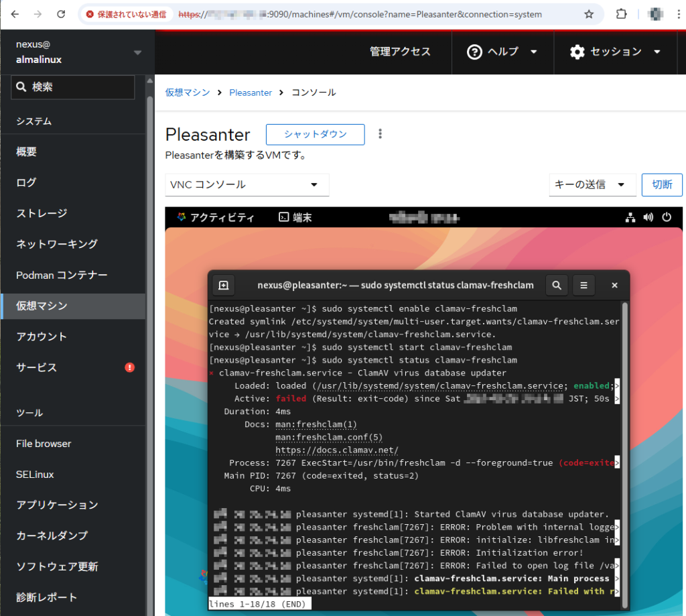The image size is (686, 616).
Task: Open the キーの送信 dropdown
Action: tap(592, 184)
